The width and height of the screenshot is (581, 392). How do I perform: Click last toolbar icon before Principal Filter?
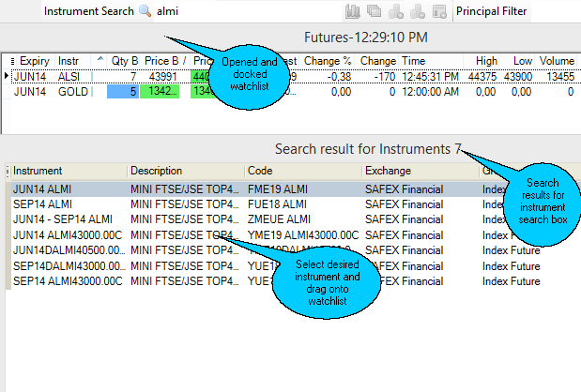[438, 11]
